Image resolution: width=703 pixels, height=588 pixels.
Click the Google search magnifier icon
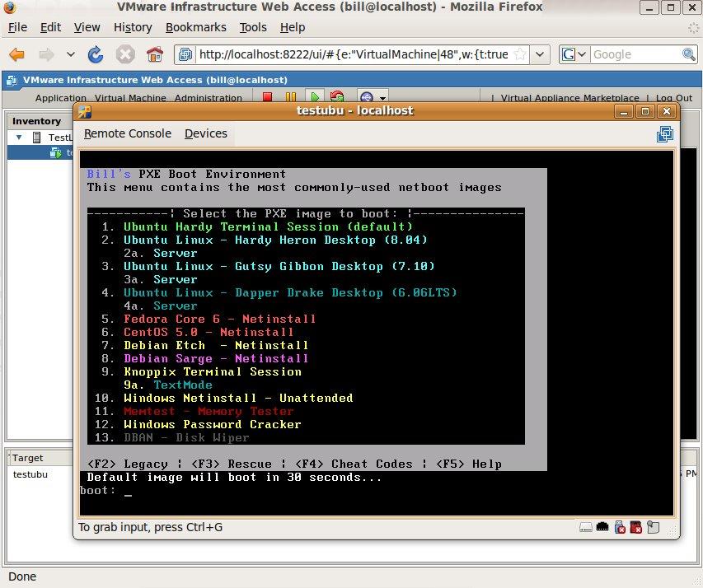pos(688,55)
